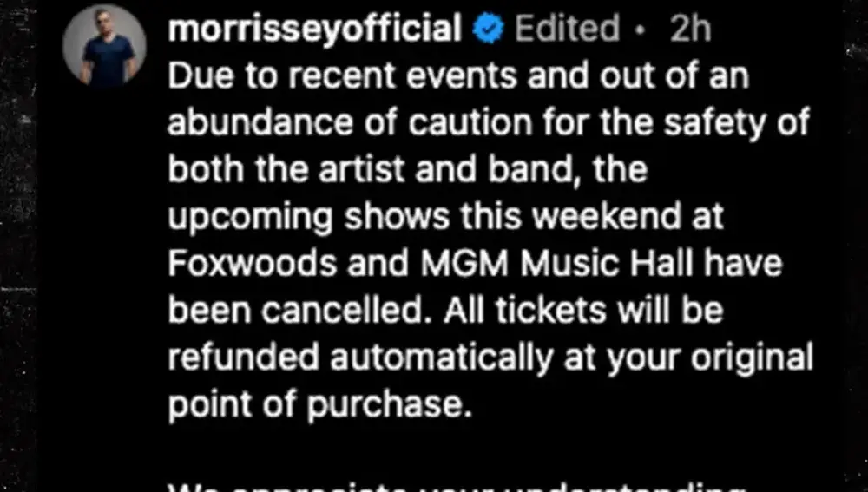This screenshot has width=868, height=492.
Task: Click the "refunded automatically" text
Action: 360,358
